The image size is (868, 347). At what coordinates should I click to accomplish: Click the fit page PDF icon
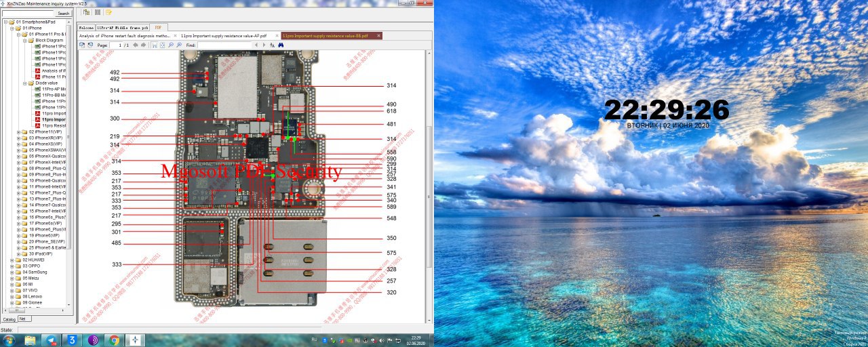[162, 45]
